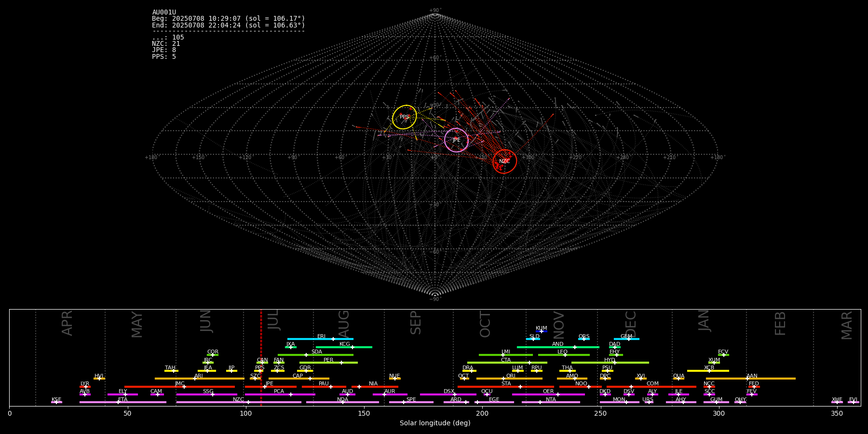Click the cyan ERI shower bar
This screenshot has height=434, width=868.
click(x=320, y=339)
